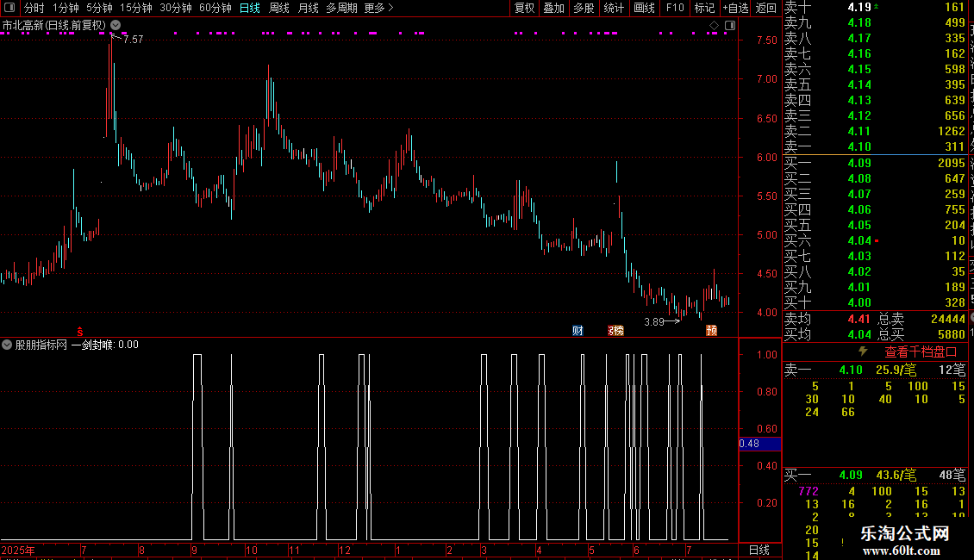Click 卖均 value 4.41
Screen dimensions: 974x560
point(859,319)
